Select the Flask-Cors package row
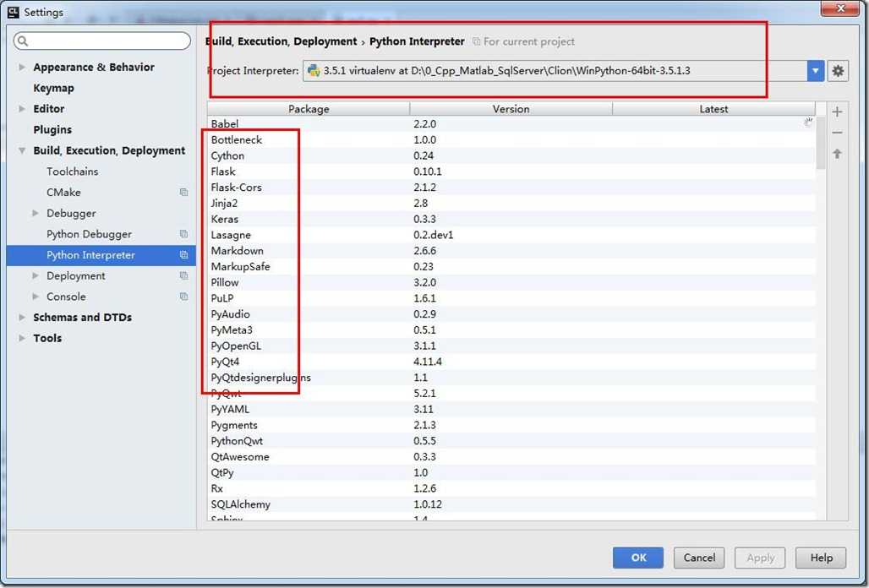Image resolution: width=869 pixels, height=588 pixels. pos(511,188)
